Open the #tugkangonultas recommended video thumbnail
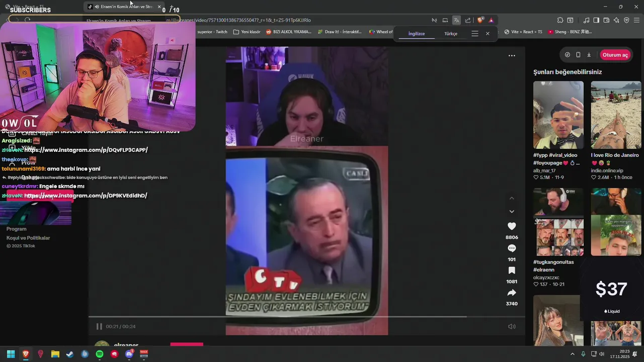 (x=558, y=222)
